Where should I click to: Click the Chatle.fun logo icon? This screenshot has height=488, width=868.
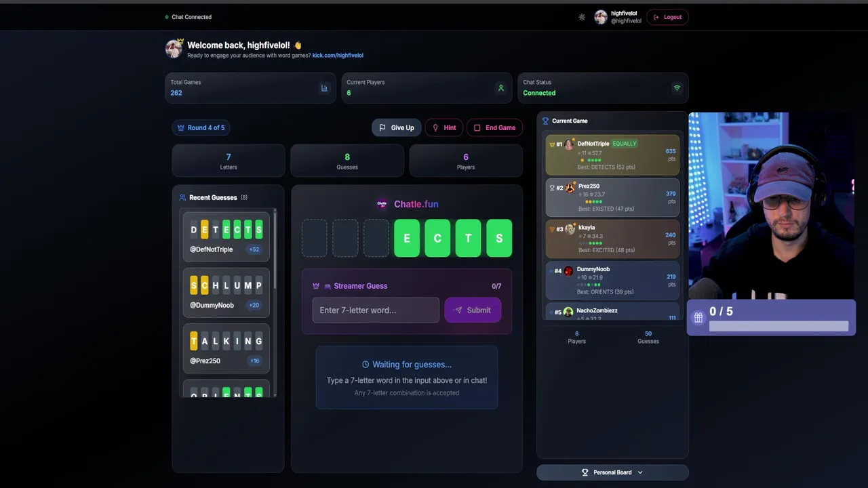coord(382,204)
